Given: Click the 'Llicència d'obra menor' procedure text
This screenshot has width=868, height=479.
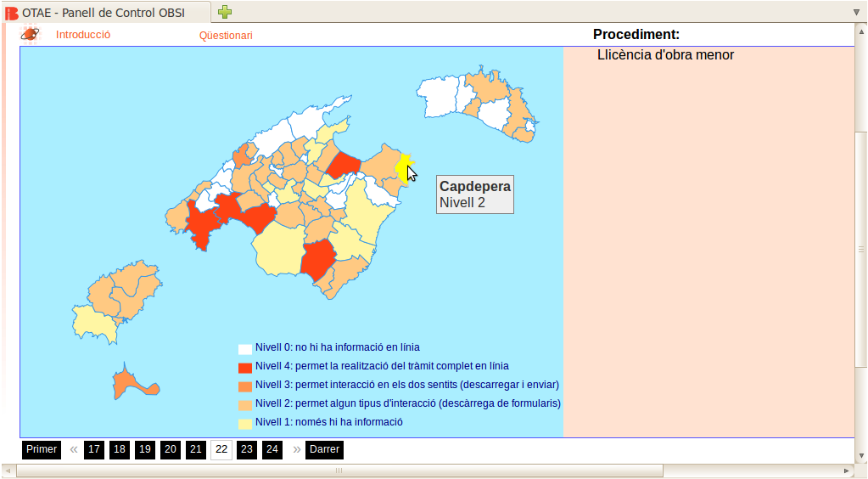Looking at the screenshot, I should click(666, 55).
